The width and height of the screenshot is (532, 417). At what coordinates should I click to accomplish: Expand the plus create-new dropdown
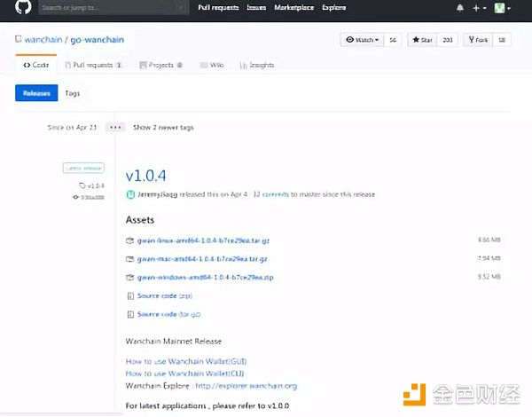point(479,8)
